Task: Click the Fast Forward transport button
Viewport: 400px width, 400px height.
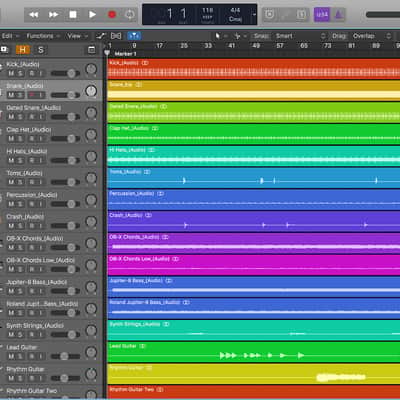Action: click(53, 15)
